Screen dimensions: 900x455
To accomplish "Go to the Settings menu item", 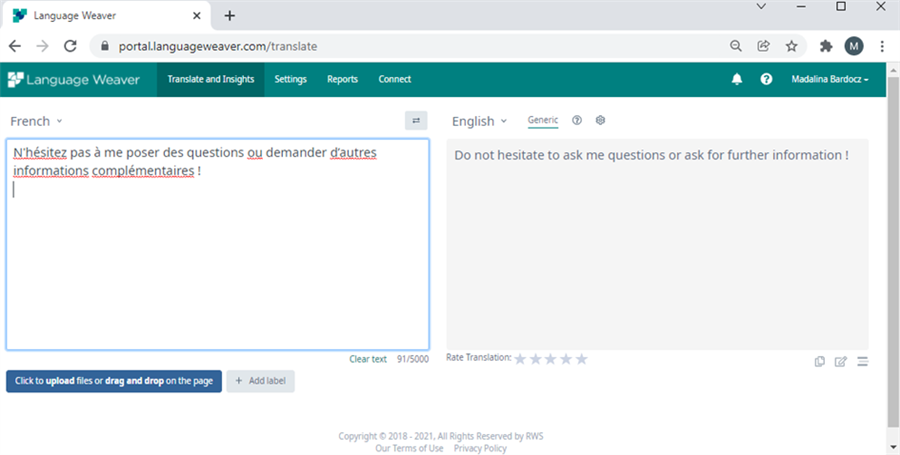I will coord(290,79).
